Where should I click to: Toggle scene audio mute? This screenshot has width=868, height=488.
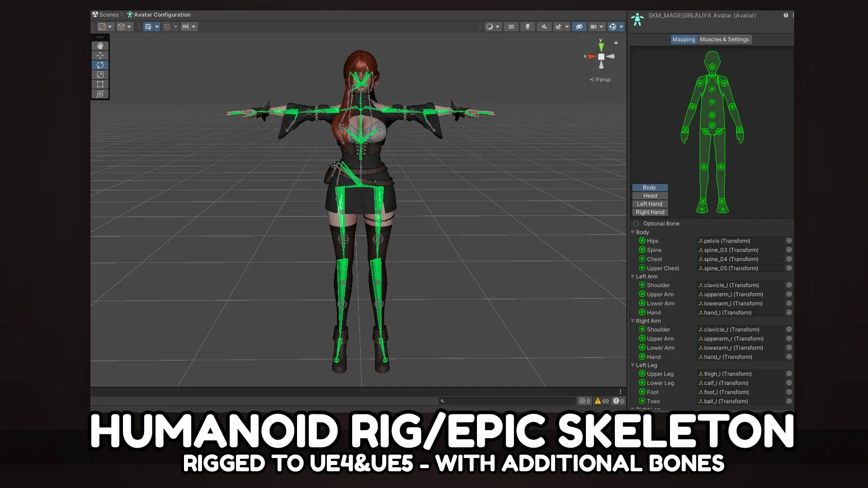(x=544, y=27)
